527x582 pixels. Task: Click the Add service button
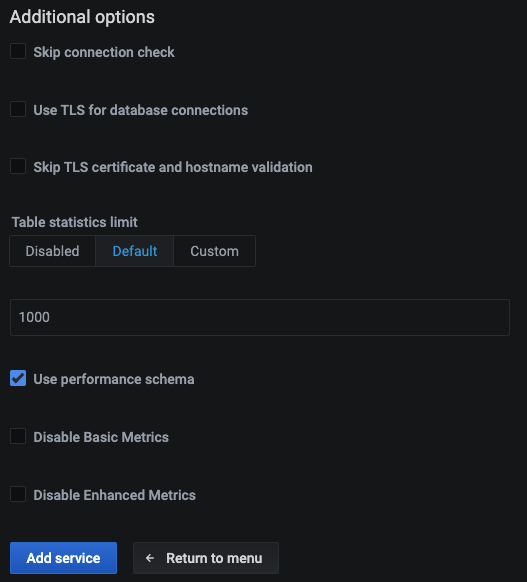(x=63, y=558)
